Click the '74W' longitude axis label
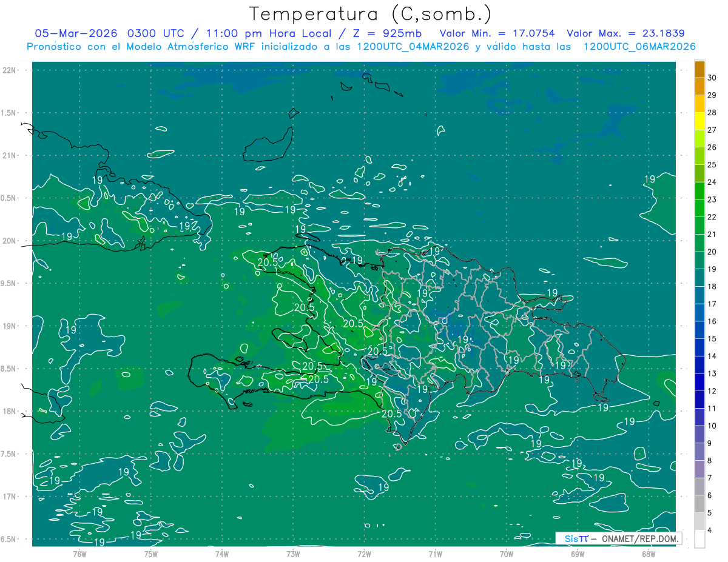Screen dimensions: 728x562 pyautogui.click(x=221, y=554)
